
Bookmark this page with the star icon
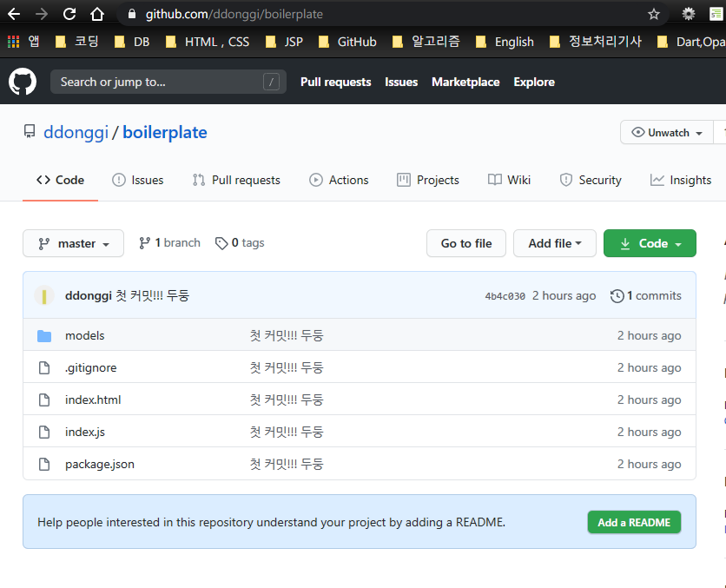coord(653,15)
